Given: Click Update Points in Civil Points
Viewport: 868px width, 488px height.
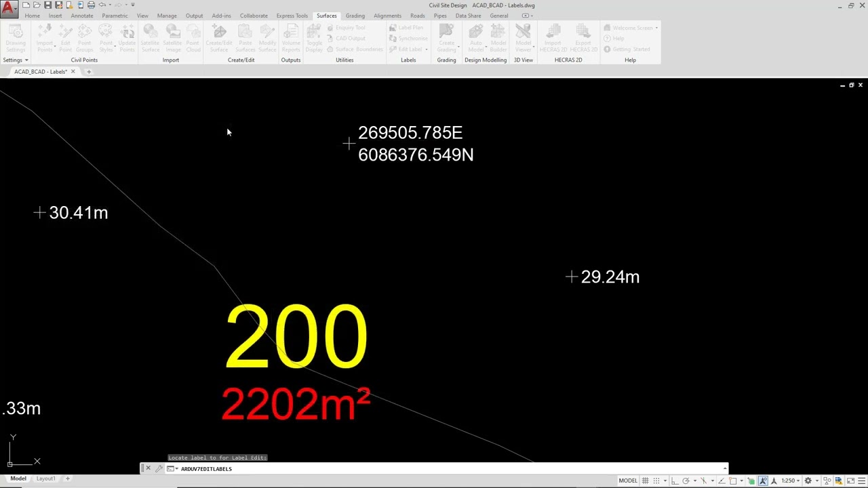Looking at the screenshot, I should click(127, 38).
